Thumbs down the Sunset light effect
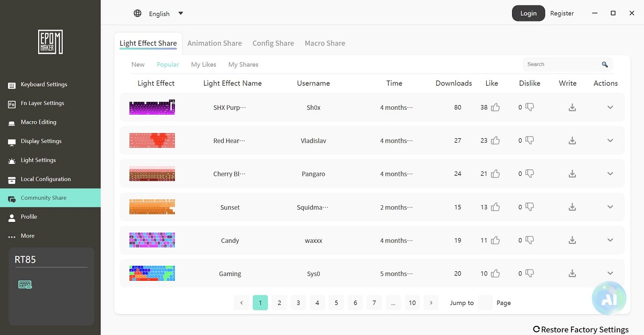This screenshot has height=335, width=644. tap(530, 207)
